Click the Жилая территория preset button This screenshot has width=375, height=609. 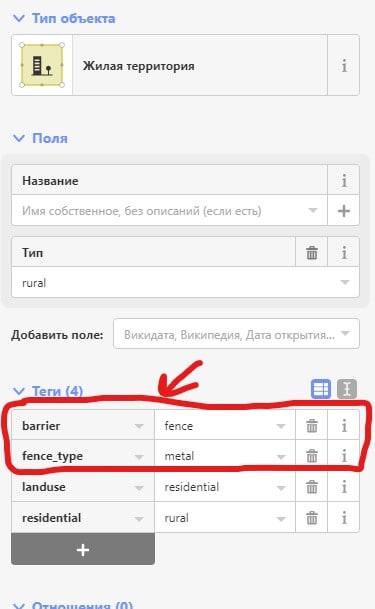200,65
